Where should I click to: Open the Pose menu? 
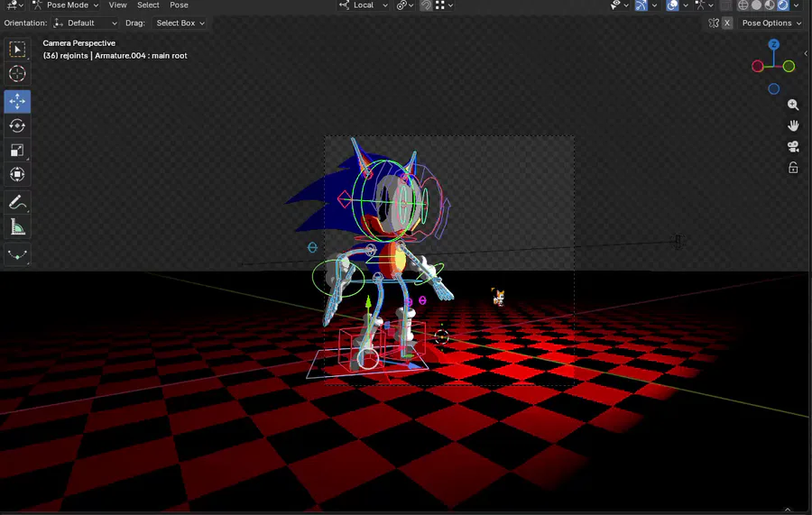179,5
